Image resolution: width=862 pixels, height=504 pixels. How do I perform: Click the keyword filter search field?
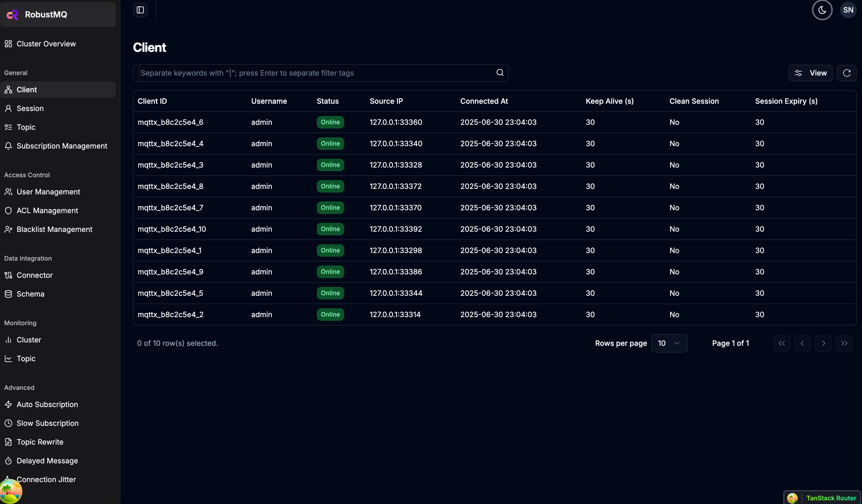pos(315,73)
